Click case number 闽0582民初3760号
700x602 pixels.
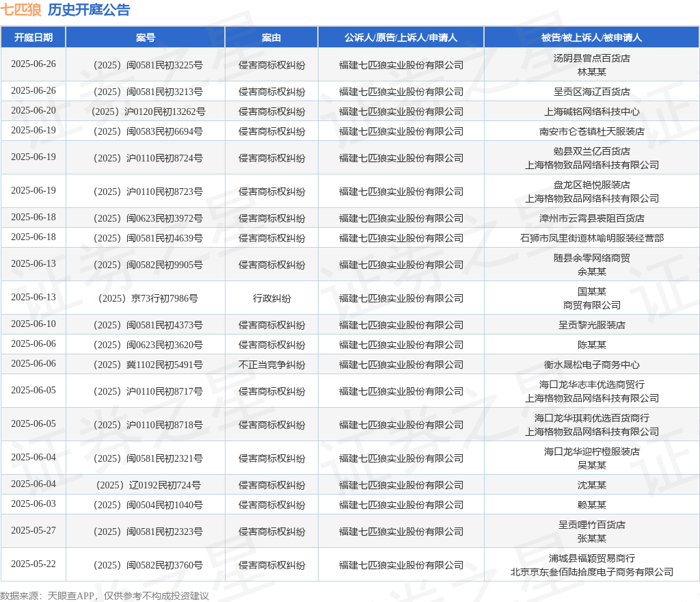[x=148, y=565]
